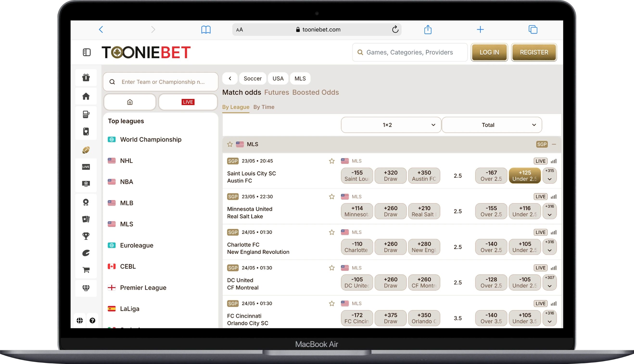Open Safari share sheet icon
Image resolution: width=634 pixels, height=364 pixels.
click(428, 29)
